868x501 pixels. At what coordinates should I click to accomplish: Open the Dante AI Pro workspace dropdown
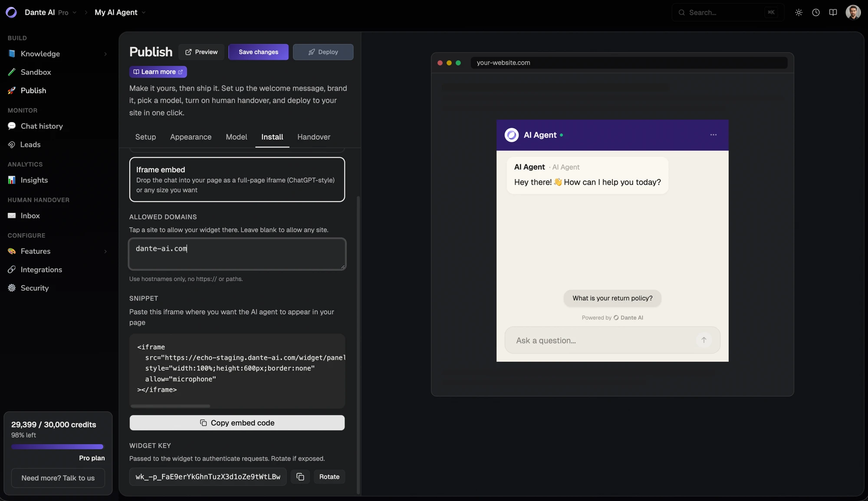tap(51, 12)
